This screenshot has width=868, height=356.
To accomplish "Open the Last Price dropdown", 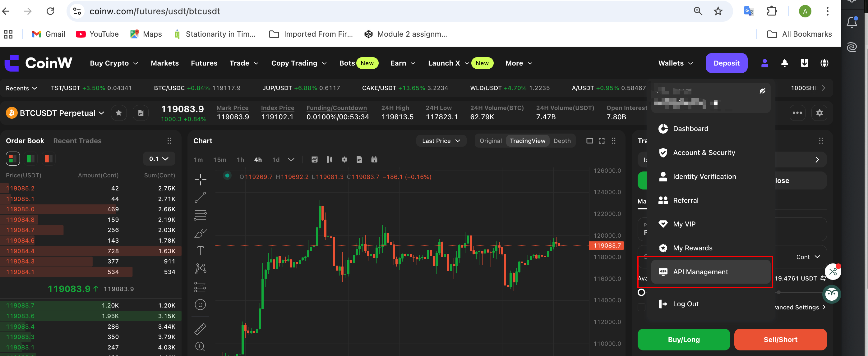I will coord(441,141).
